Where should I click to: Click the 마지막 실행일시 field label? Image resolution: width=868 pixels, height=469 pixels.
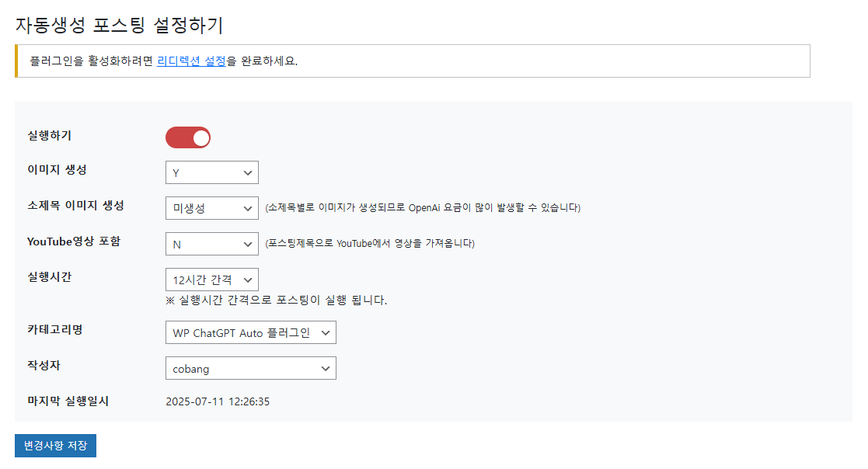point(68,401)
